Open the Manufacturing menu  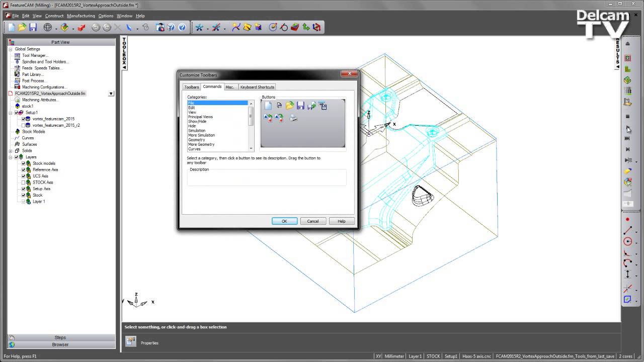click(80, 16)
